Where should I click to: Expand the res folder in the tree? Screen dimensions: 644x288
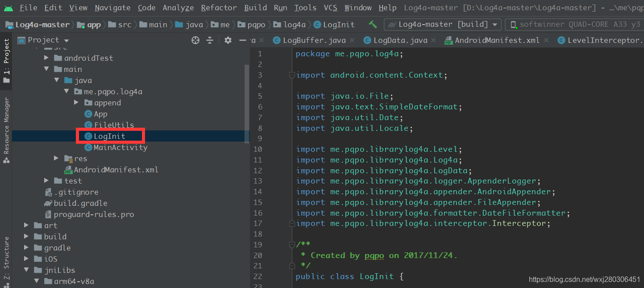click(56, 158)
